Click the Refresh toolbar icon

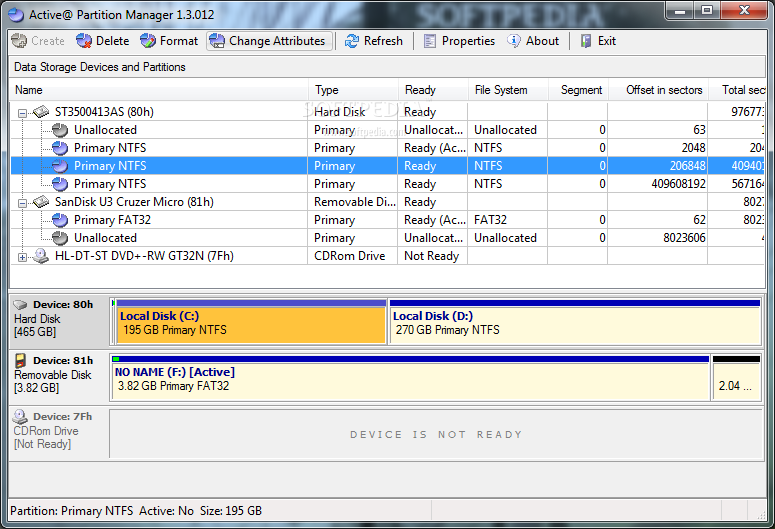pos(352,41)
